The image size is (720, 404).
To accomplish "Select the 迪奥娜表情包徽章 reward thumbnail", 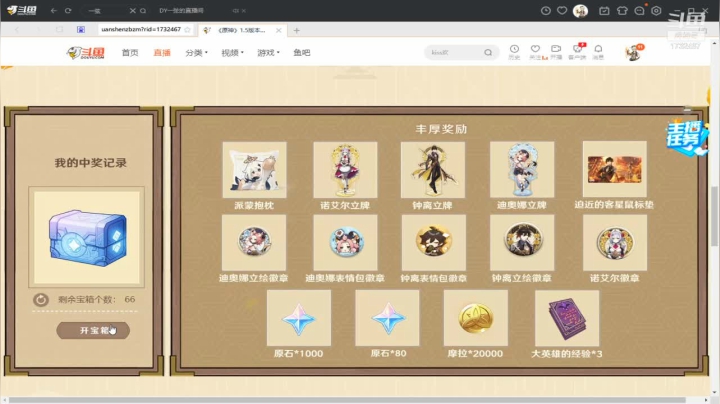I will pyautogui.click(x=345, y=242).
